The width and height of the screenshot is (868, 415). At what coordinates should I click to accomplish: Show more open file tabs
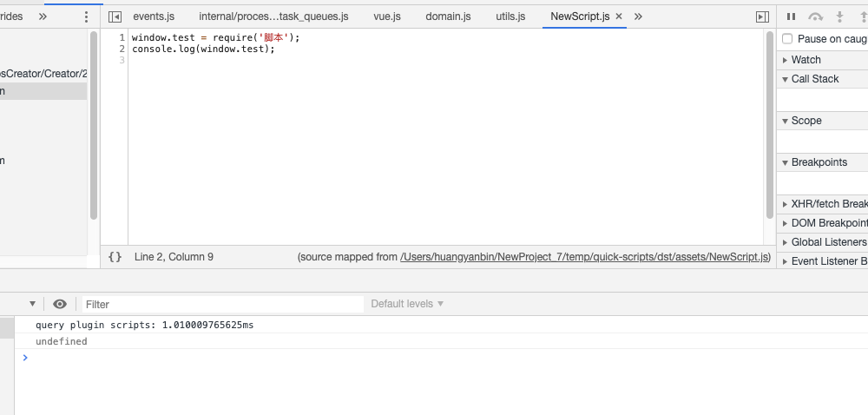(x=638, y=16)
